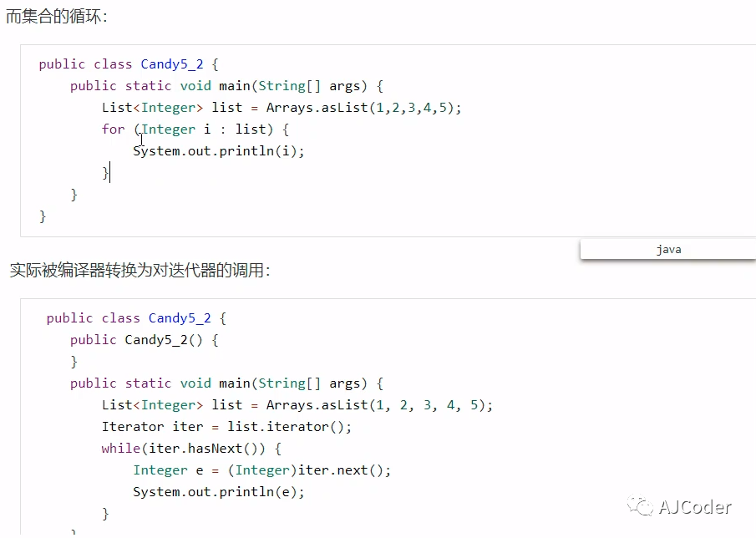Click the line 'System.out.println(i);'
756x538 pixels.
[x=218, y=151]
